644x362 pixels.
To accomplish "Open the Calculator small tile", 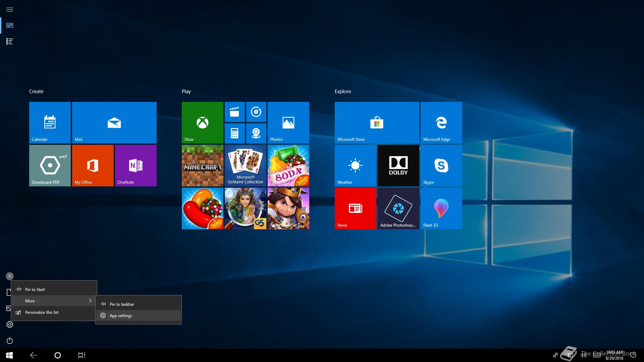I will coord(235,133).
